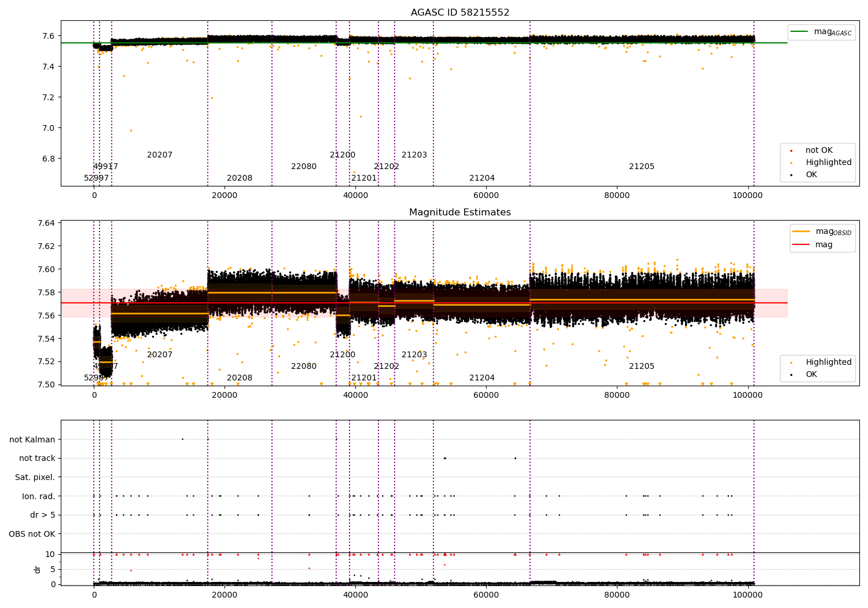The width and height of the screenshot is (868, 608).
Task: Click OBSID label 21200 in top plot
Action: click(343, 155)
